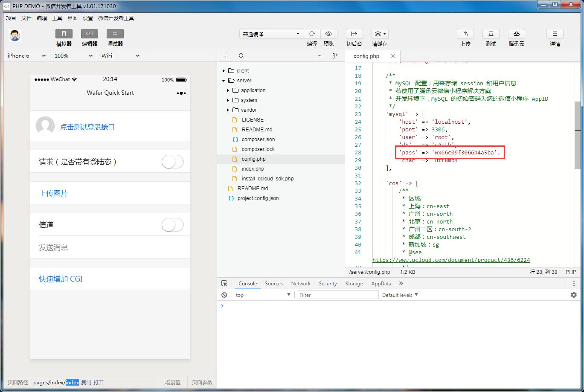The height and width of the screenshot is (392, 584).
Task: Click the simulator (模拟器) toolbar icon
Action: pos(64,34)
